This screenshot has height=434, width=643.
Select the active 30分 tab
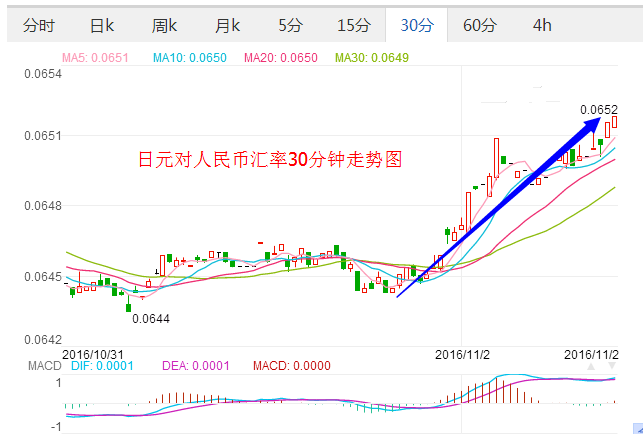(416, 26)
